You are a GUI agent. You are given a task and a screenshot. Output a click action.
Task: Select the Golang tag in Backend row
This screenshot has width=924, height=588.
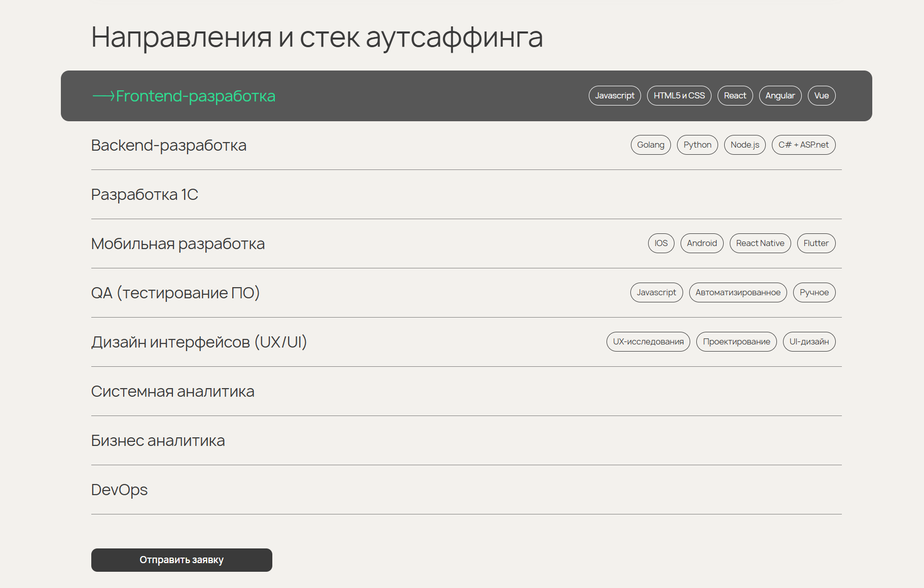(651, 145)
